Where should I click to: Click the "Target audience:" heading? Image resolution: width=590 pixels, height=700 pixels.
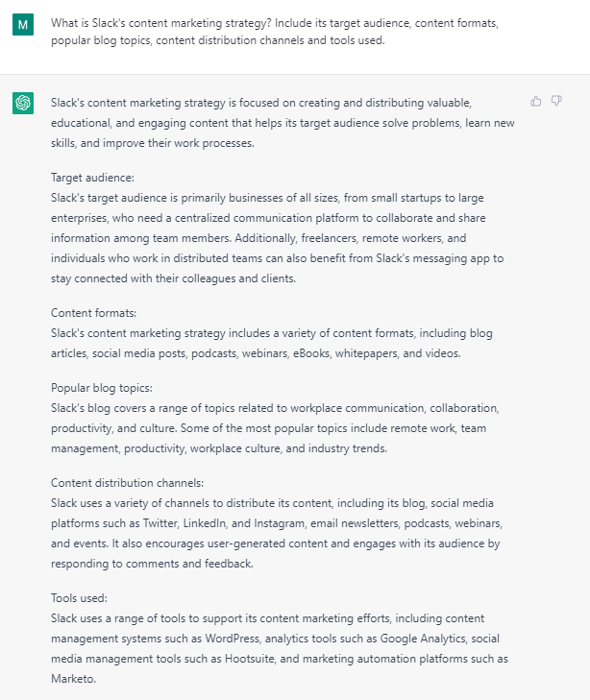click(x=92, y=178)
